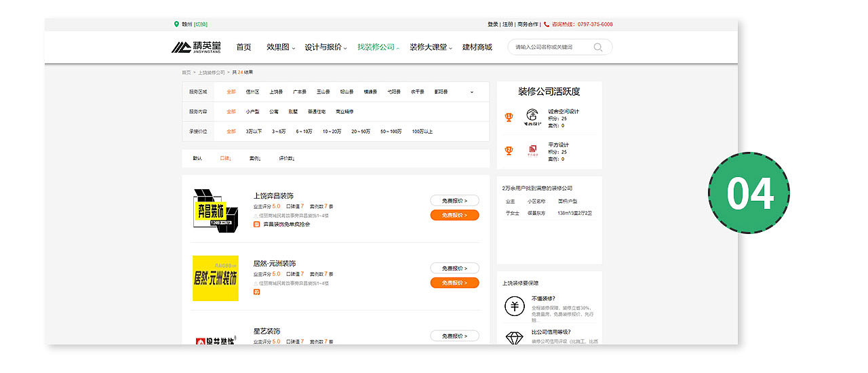868x373 pixels.
Task: Open the 装修大课堂 menu
Action: point(430,47)
